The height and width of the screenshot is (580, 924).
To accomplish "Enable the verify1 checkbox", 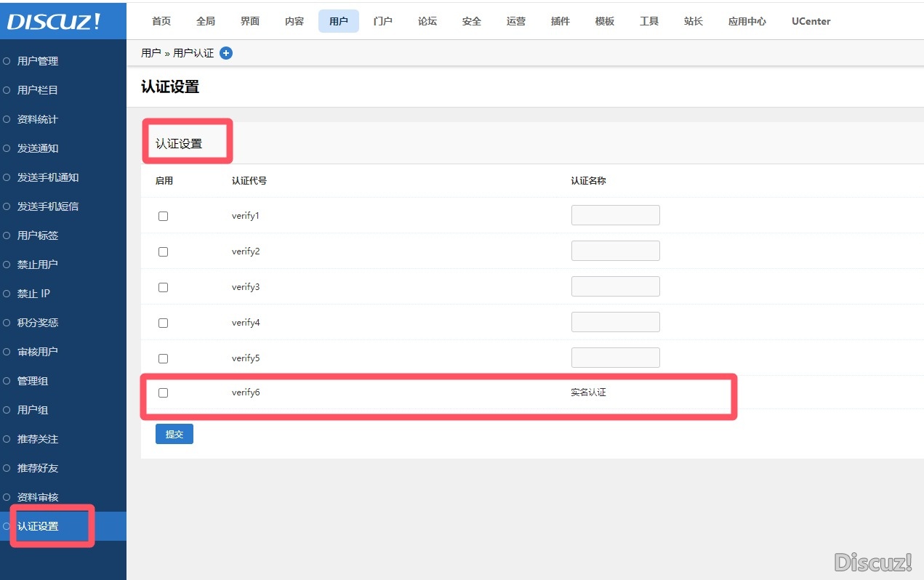I will (163, 216).
